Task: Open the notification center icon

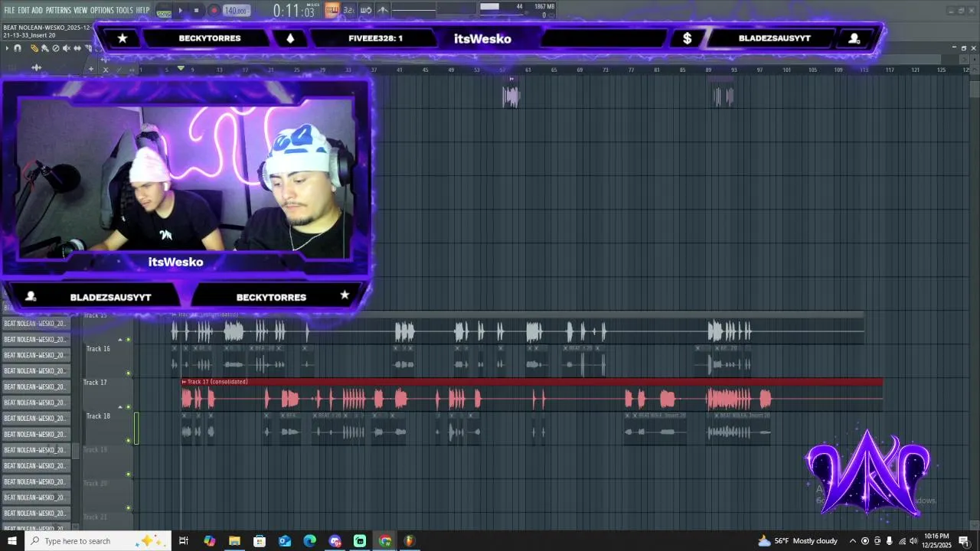Action: 964,541
